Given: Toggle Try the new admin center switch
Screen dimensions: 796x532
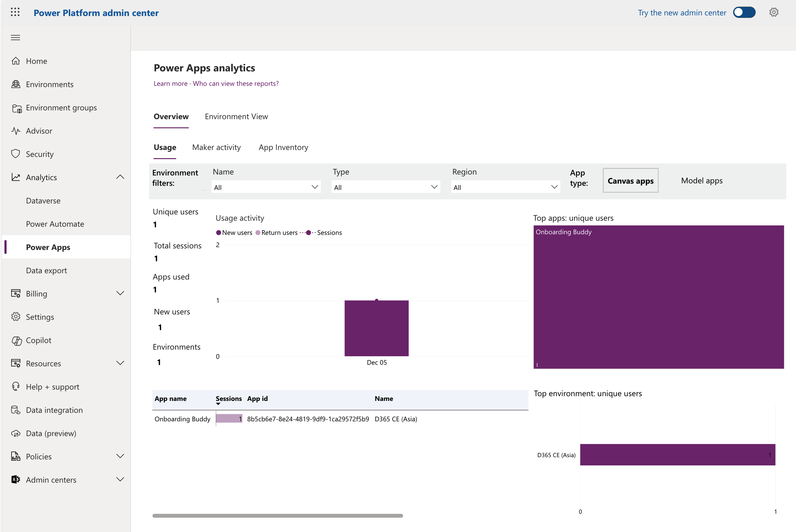Looking at the screenshot, I should (x=744, y=12).
